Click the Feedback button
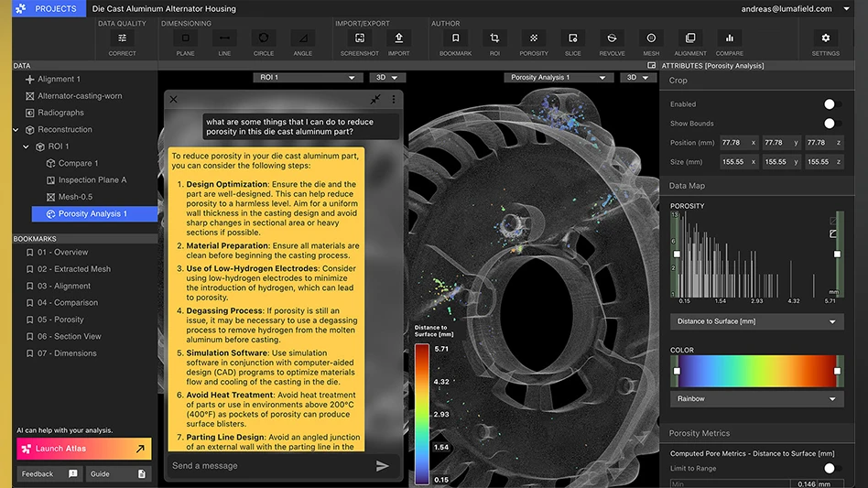Viewport: 868px width, 488px height. point(49,474)
